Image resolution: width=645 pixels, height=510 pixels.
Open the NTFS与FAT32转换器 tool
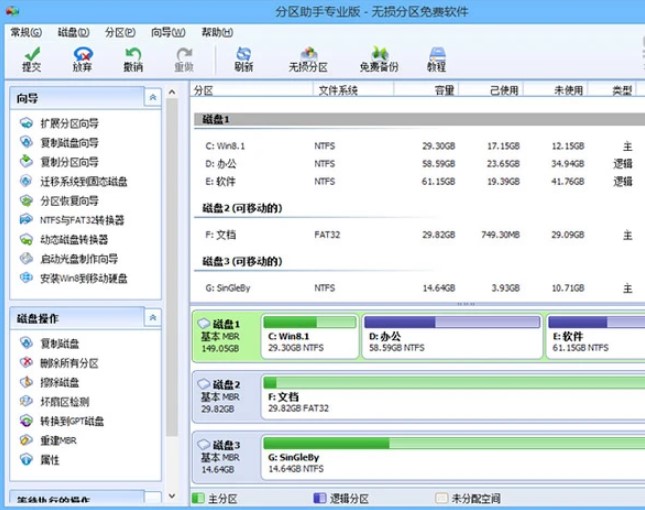(x=82, y=220)
